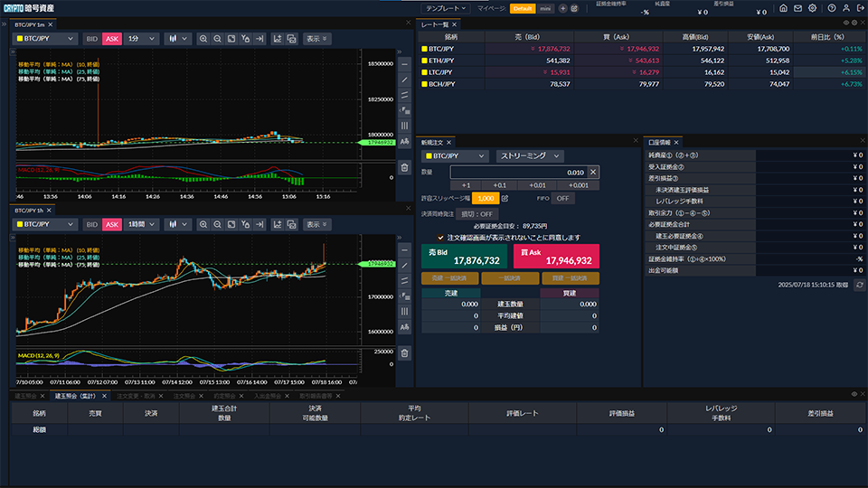Screen dimensions: 868x488
Task: Select vertical lines tool on 1m chart
Action: (x=405, y=126)
